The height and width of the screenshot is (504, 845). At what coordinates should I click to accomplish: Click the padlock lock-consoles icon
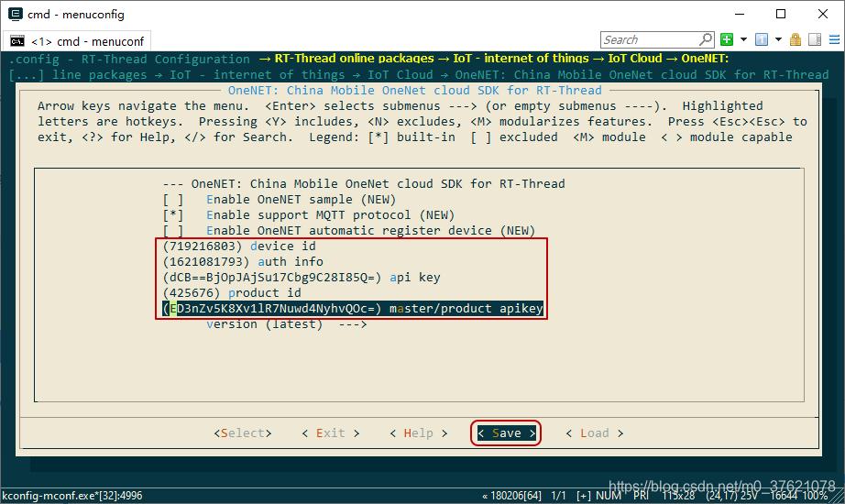[x=796, y=39]
